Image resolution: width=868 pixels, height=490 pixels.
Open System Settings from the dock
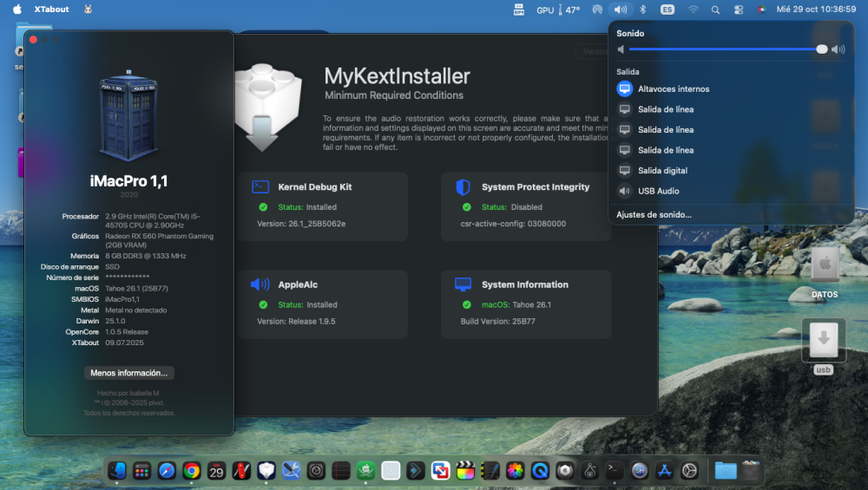[x=689, y=471]
